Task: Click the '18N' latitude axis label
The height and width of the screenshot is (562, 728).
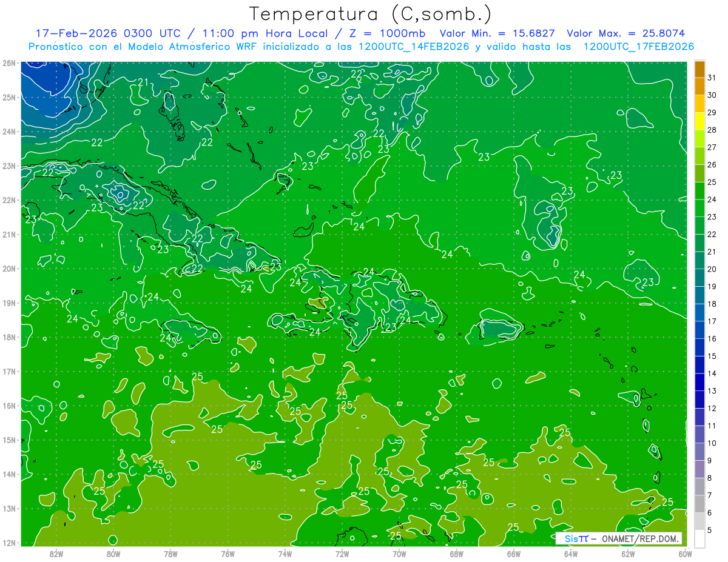Action: tap(8, 337)
